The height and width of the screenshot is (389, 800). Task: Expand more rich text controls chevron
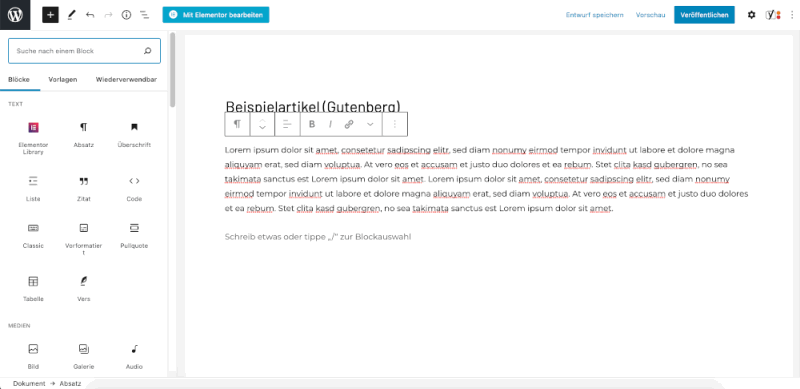(x=370, y=124)
